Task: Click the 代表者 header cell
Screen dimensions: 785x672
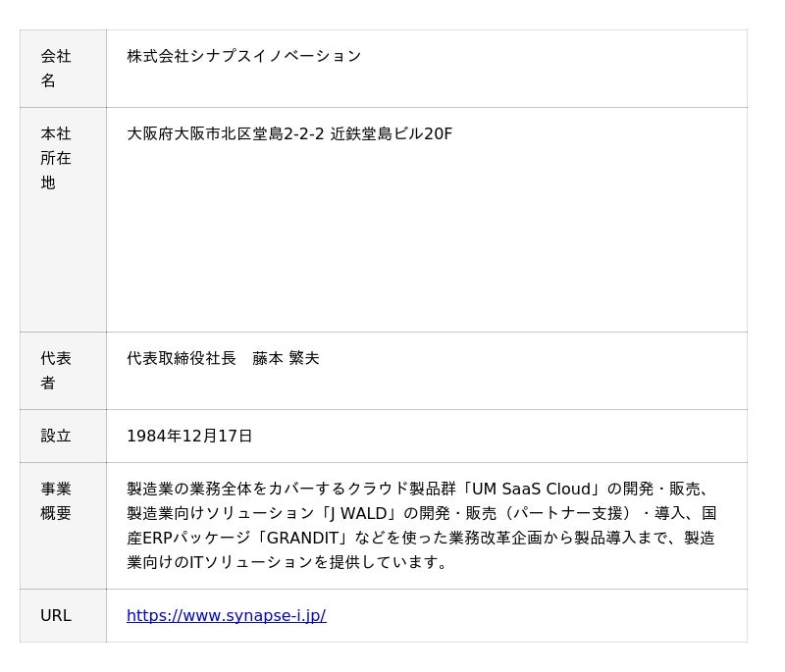Action: coord(63,371)
